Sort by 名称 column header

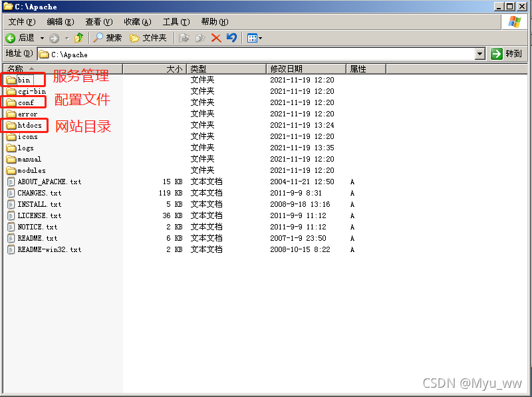[x=63, y=69]
